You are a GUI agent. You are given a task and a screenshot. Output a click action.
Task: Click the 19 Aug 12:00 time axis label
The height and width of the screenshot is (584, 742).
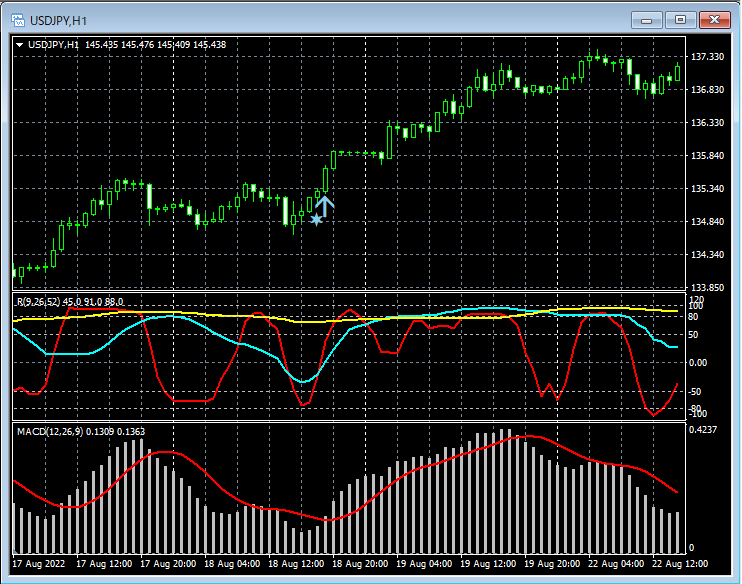tap(489, 563)
